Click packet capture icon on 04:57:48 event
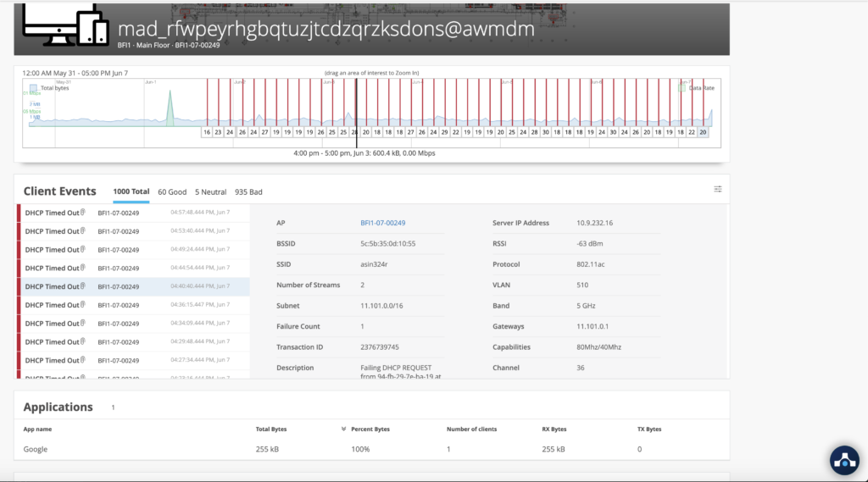The height and width of the screenshot is (482, 868). [83, 213]
